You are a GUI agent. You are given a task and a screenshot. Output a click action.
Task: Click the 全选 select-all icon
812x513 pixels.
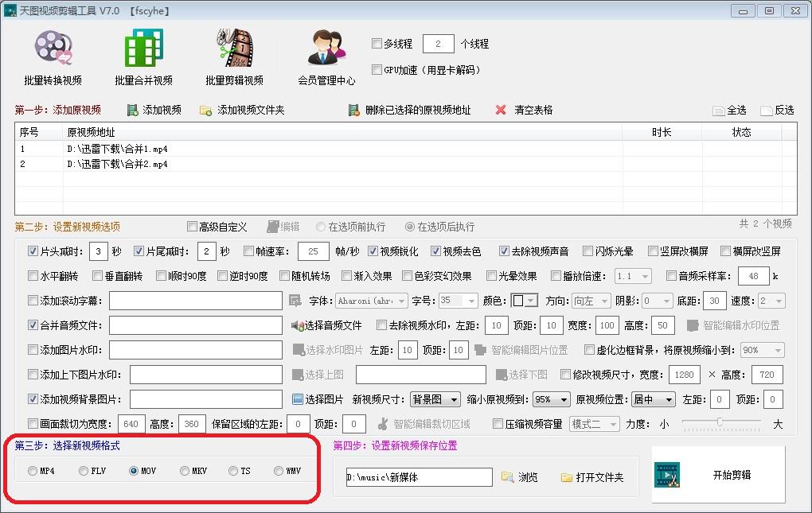(x=718, y=111)
